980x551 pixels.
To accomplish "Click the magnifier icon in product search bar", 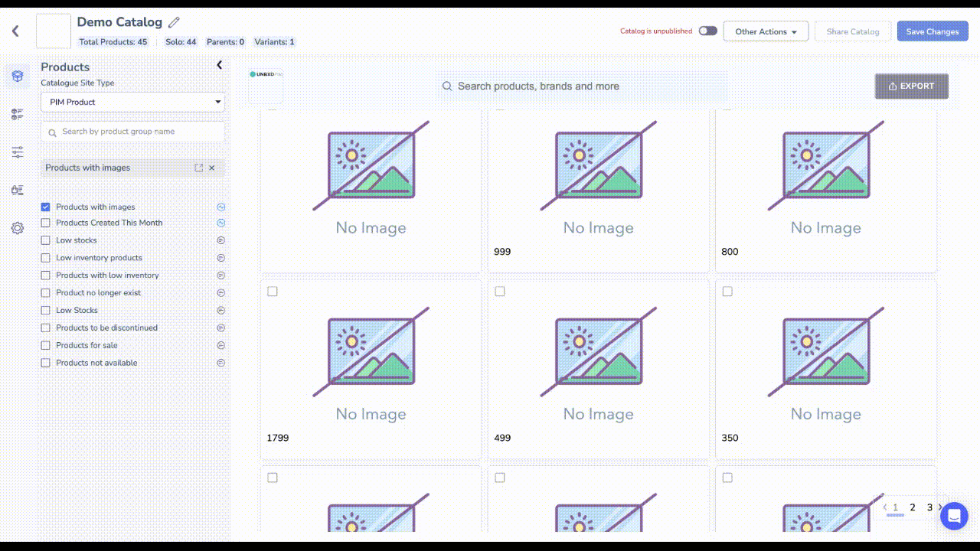I will (x=447, y=86).
